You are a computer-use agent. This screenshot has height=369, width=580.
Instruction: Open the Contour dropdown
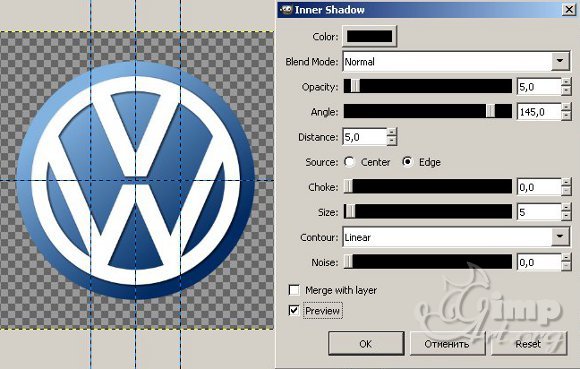(456, 237)
